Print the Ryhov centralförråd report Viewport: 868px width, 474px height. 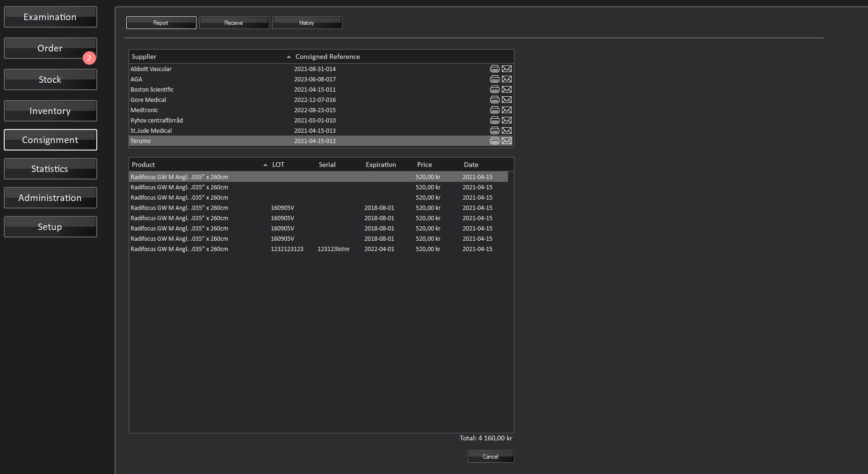coord(494,120)
